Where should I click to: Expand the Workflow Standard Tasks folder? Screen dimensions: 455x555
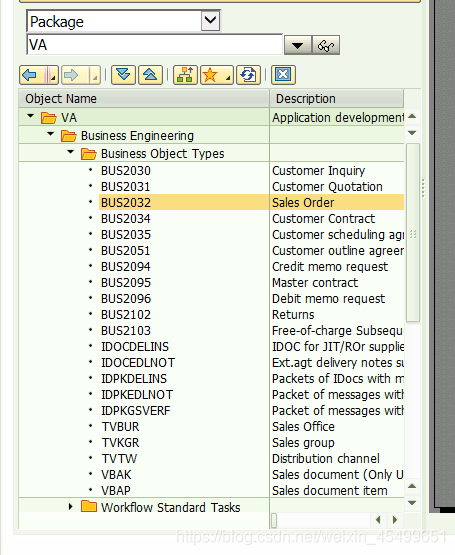(x=70, y=507)
